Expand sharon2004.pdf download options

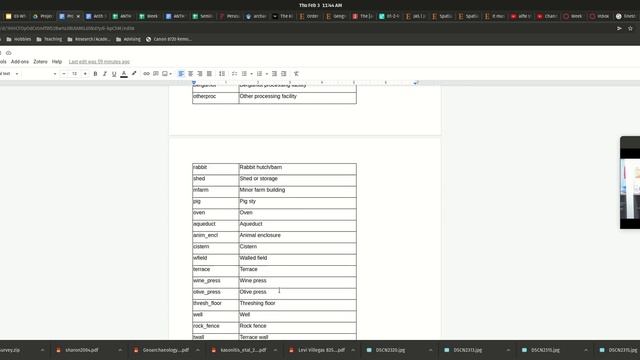[120, 350]
